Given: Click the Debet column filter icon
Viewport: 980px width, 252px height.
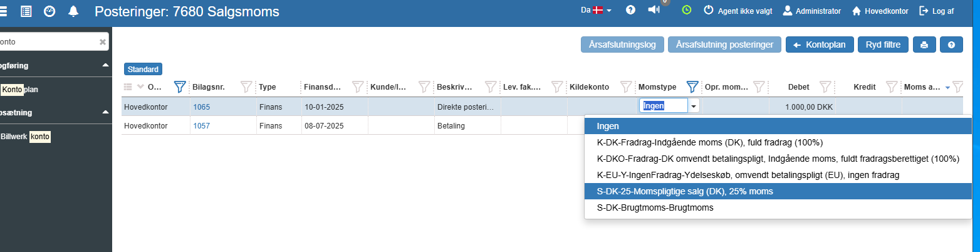Looking at the screenshot, I should click(x=825, y=87).
